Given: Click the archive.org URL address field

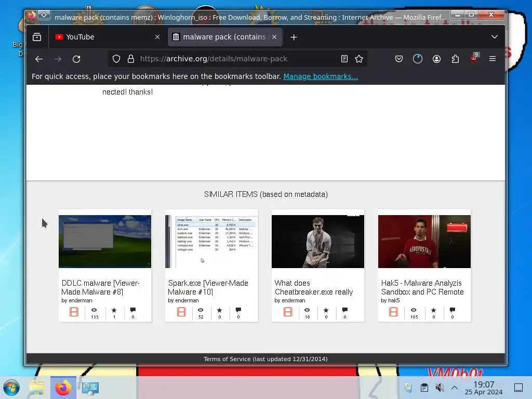Looking at the screenshot, I should pos(237,59).
